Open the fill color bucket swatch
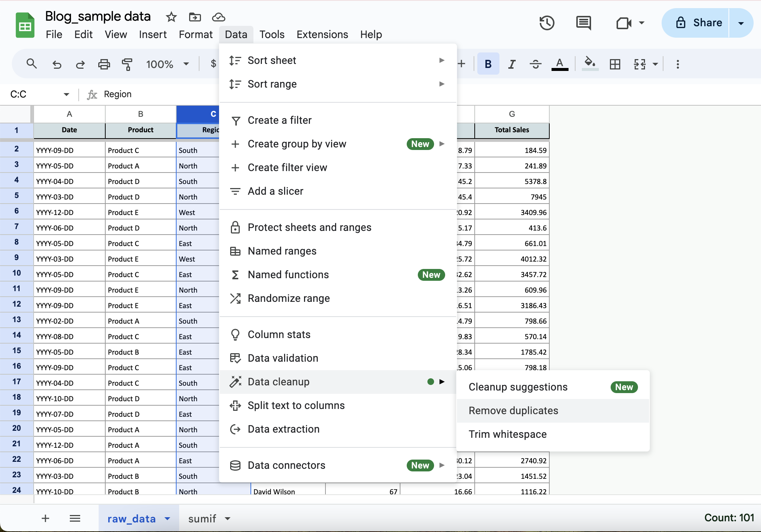761x532 pixels. point(590,64)
